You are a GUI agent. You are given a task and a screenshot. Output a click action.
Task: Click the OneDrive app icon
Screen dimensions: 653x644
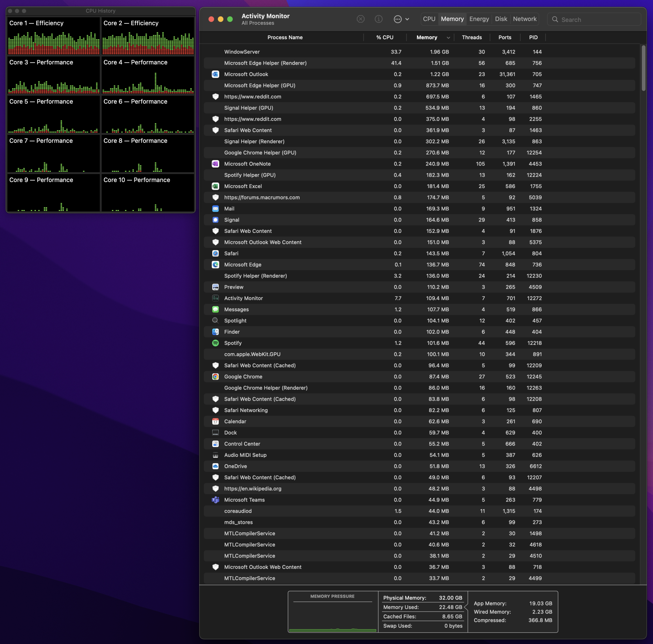[215, 466]
